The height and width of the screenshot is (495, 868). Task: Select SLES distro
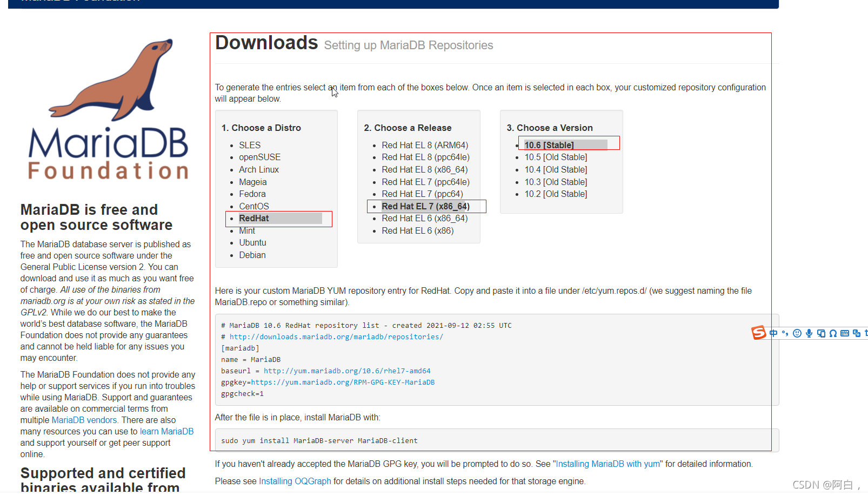click(x=250, y=145)
